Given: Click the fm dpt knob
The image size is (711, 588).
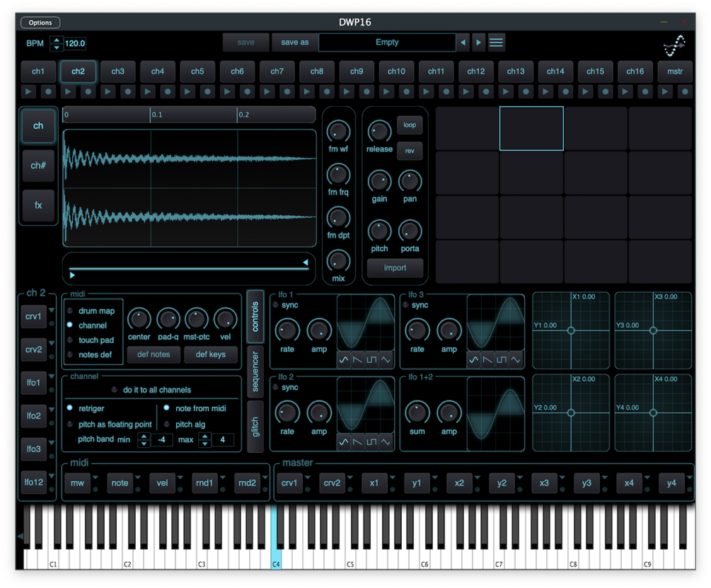Looking at the screenshot, I should 338,218.
